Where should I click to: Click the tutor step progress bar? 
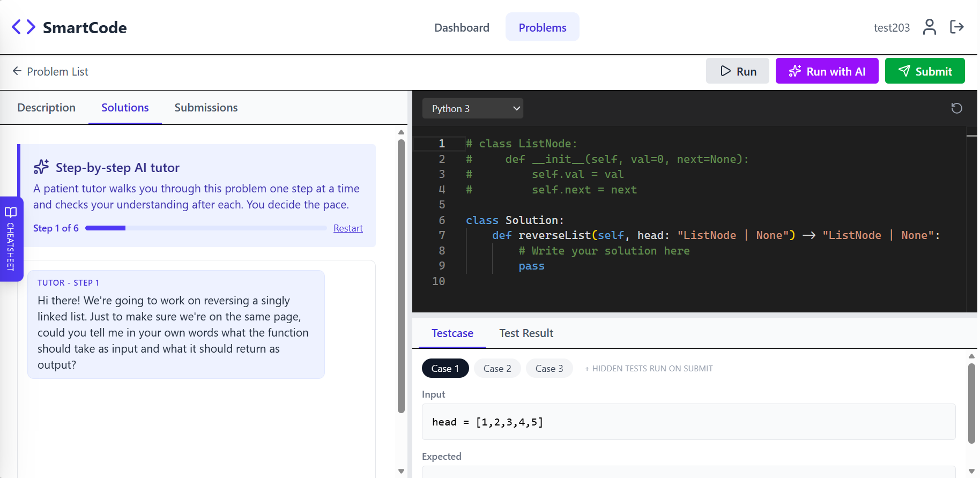click(206, 228)
